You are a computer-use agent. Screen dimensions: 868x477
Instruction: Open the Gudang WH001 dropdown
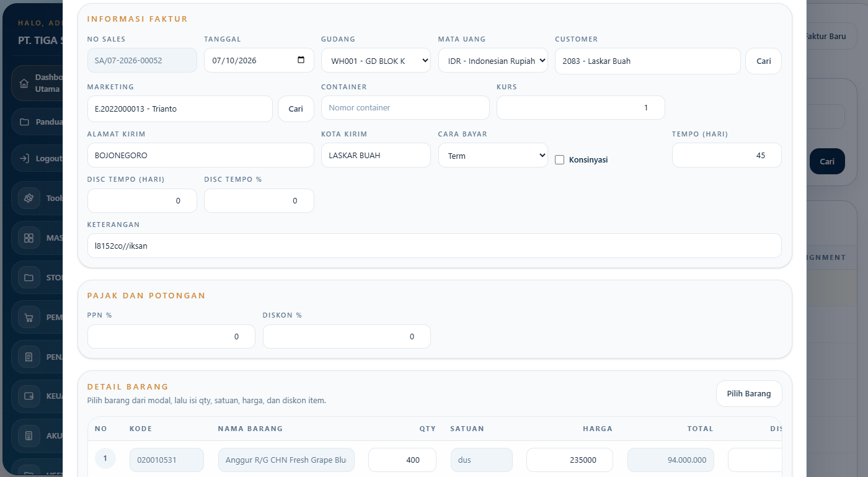point(376,61)
